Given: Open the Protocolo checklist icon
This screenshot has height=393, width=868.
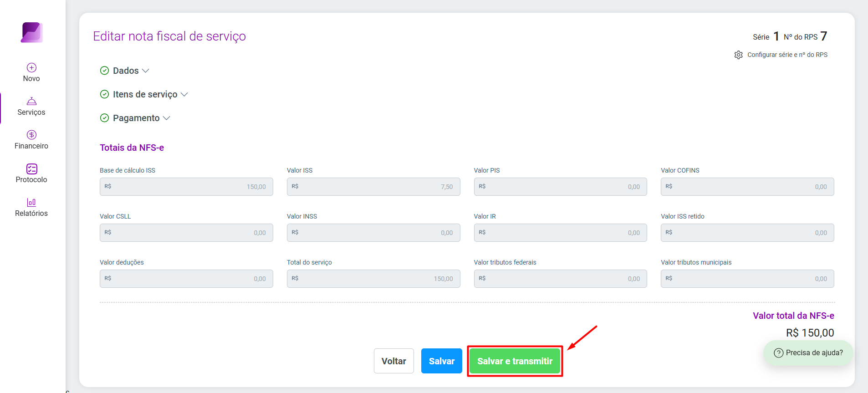Looking at the screenshot, I should (x=31, y=169).
